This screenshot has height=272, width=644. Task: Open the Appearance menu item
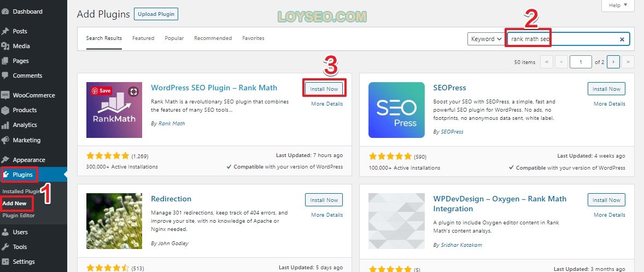coord(28,160)
